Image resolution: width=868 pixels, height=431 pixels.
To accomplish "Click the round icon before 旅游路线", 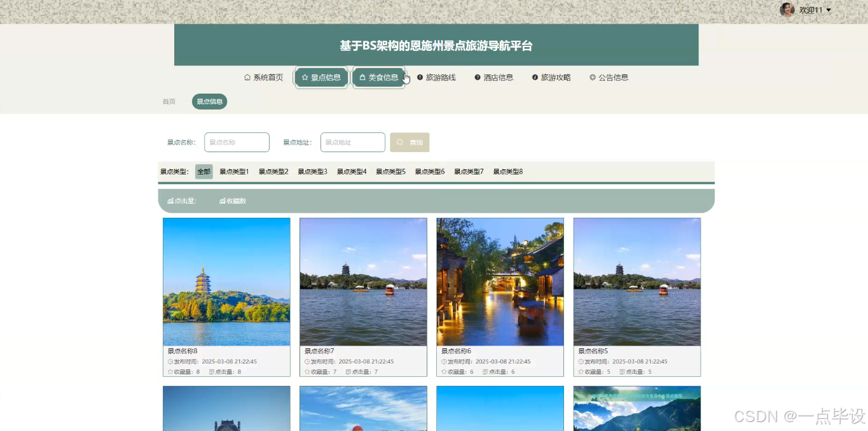I will pyautogui.click(x=420, y=78).
